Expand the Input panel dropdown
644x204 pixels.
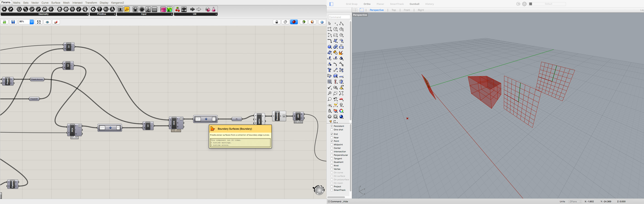(x=172, y=14)
